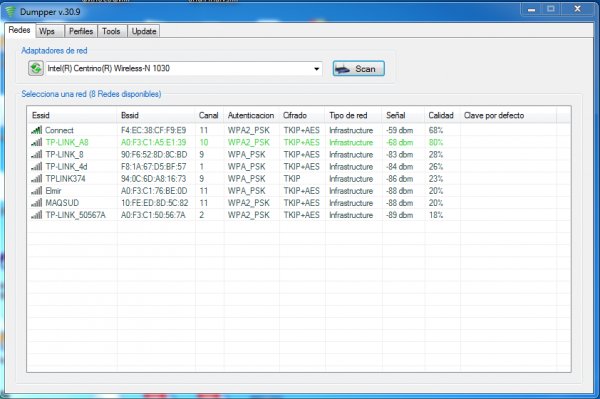Click signal bars icon of MAQSUD network
The width and height of the screenshot is (600, 399).
tap(36, 203)
